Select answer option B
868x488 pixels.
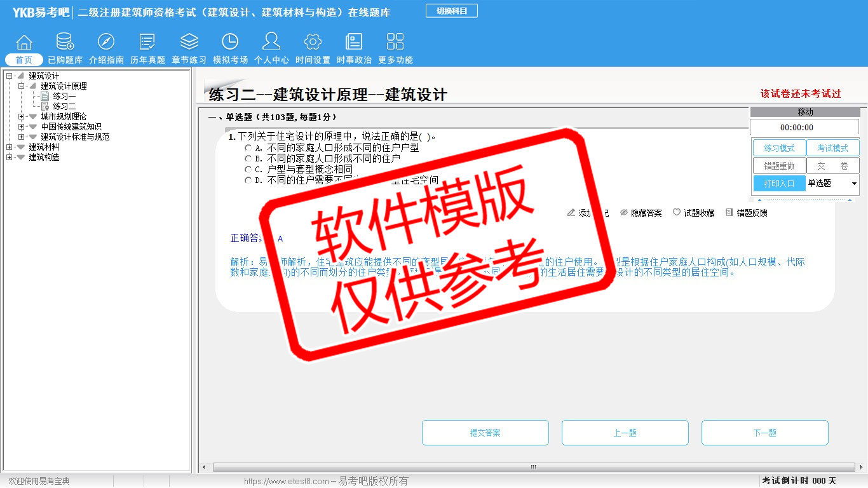(x=248, y=159)
